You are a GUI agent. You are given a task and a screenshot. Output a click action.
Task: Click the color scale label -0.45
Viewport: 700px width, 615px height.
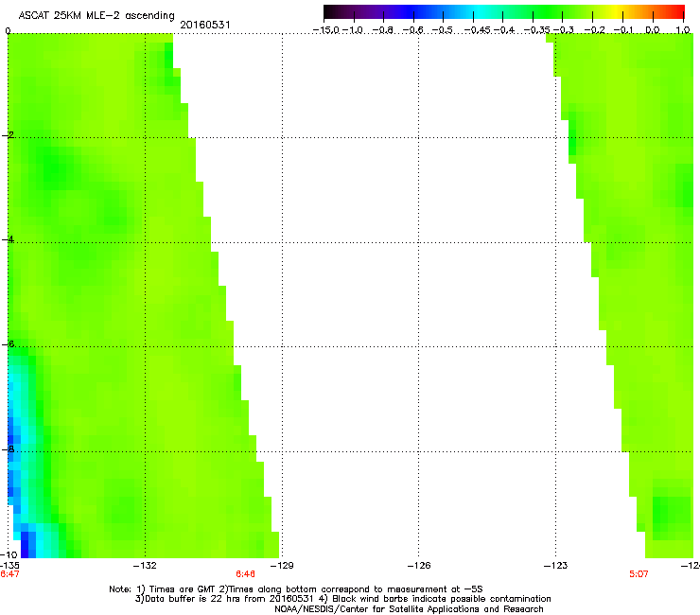click(x=478, y=30)
